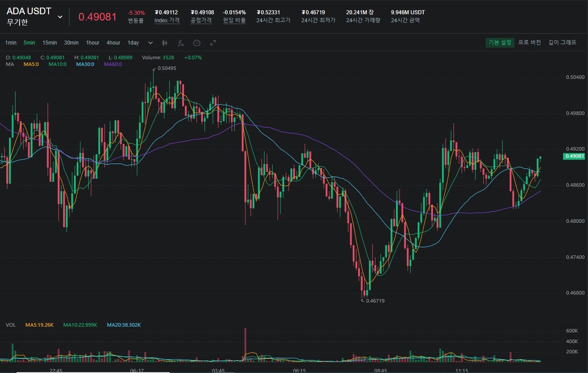
Task: Click the 600K volume axis label
Action: pyautogui.click(x=572, y=331)
